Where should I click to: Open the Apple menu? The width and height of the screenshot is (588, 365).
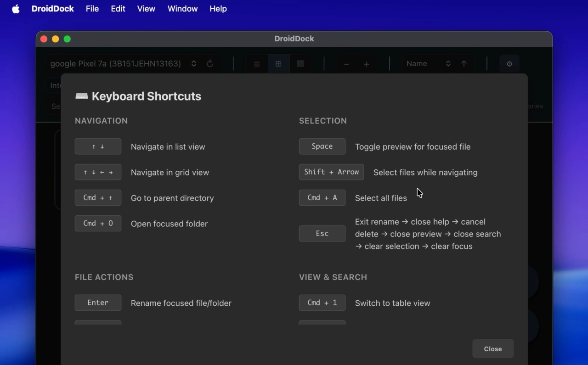(x=16, y=9)
